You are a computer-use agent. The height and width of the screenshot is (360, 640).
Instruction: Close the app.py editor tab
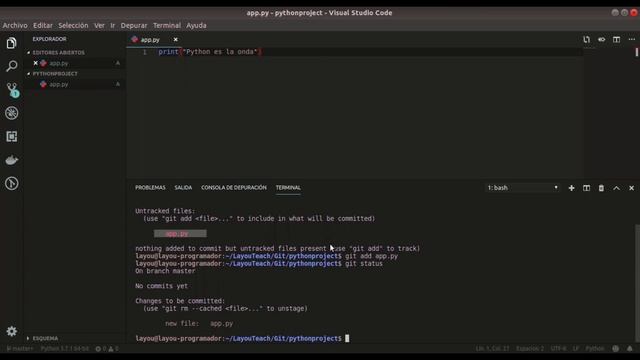(176, 40)
